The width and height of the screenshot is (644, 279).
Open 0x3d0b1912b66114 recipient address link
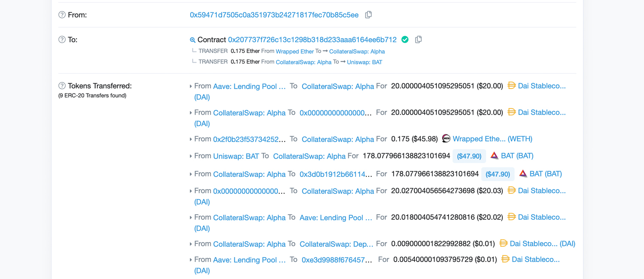pyautogui.click(x=335, y=174)
